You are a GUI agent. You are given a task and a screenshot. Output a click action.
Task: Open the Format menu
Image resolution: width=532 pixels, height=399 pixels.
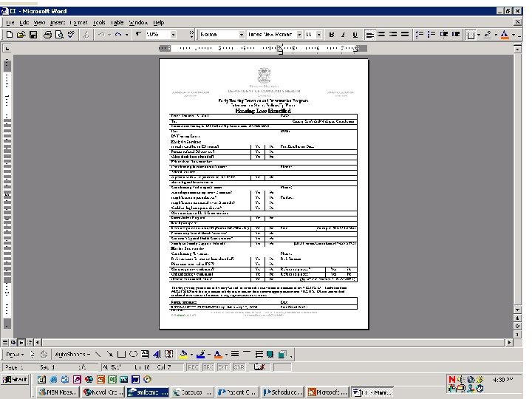pos(78,22)
